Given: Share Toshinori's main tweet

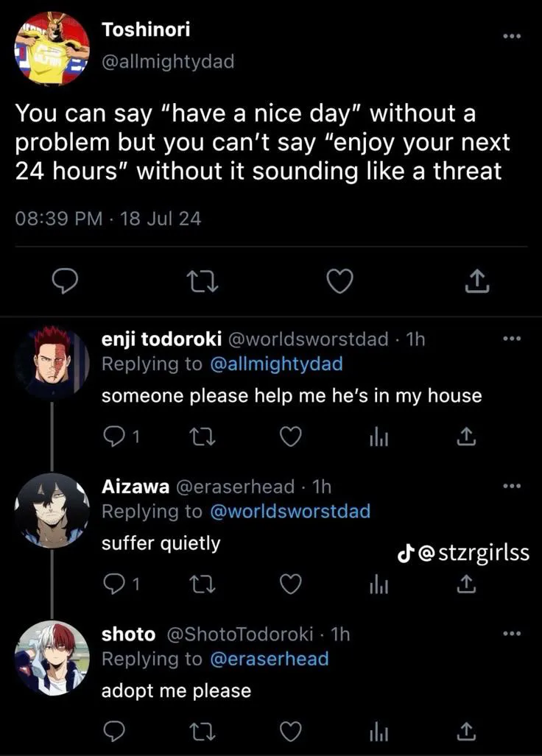Looking at the screenshot, I should pyautogui.click(x=475, y=280).
